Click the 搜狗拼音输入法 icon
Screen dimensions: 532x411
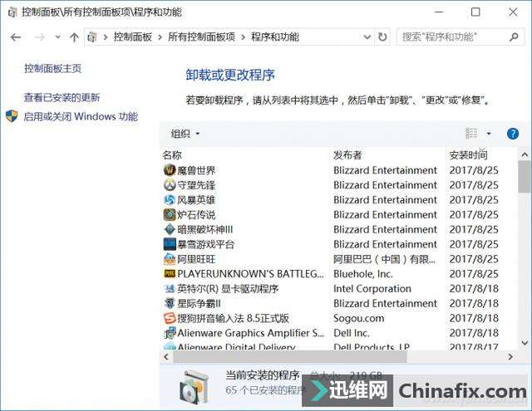click(170, 318)
